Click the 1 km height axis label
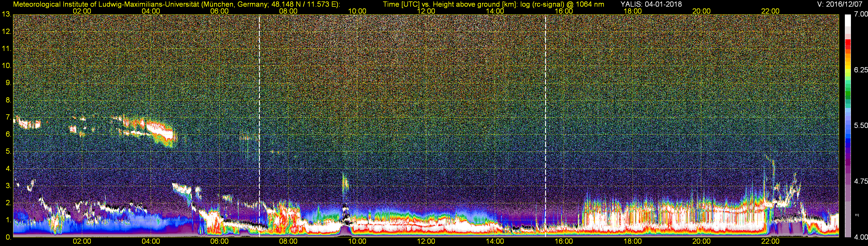Screen dimensions: 868x246 8,221
